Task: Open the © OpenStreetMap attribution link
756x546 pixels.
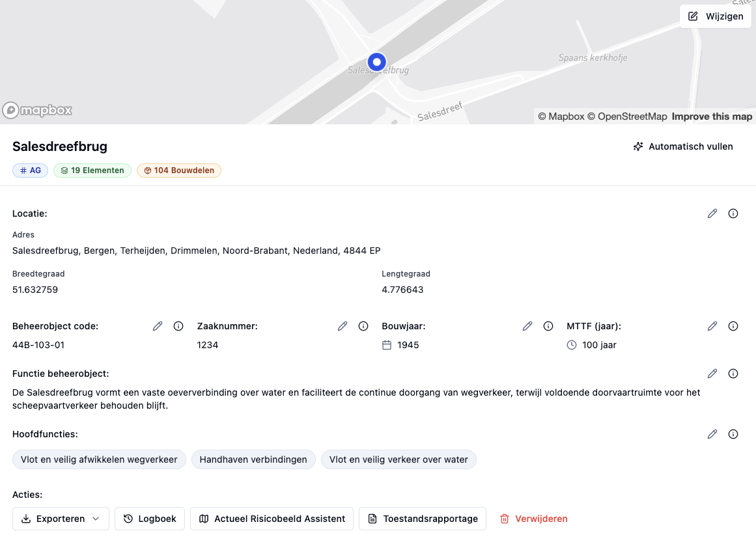Action: [x=627, y=116]
